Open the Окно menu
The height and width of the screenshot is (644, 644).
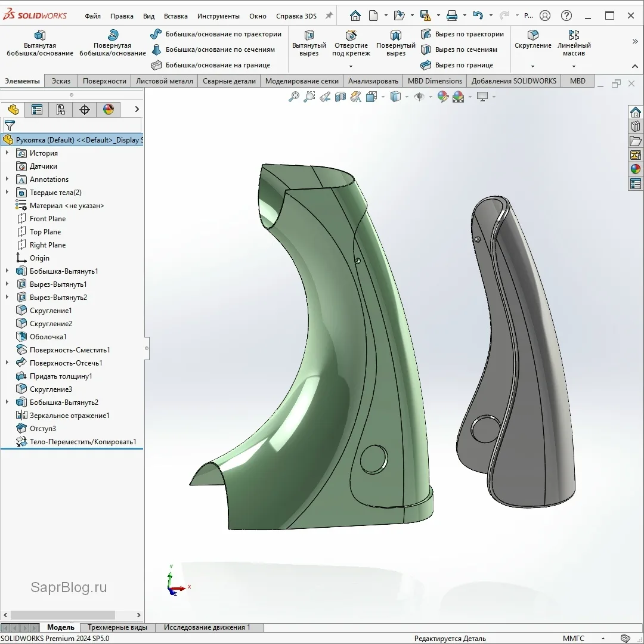click(258, 16)
